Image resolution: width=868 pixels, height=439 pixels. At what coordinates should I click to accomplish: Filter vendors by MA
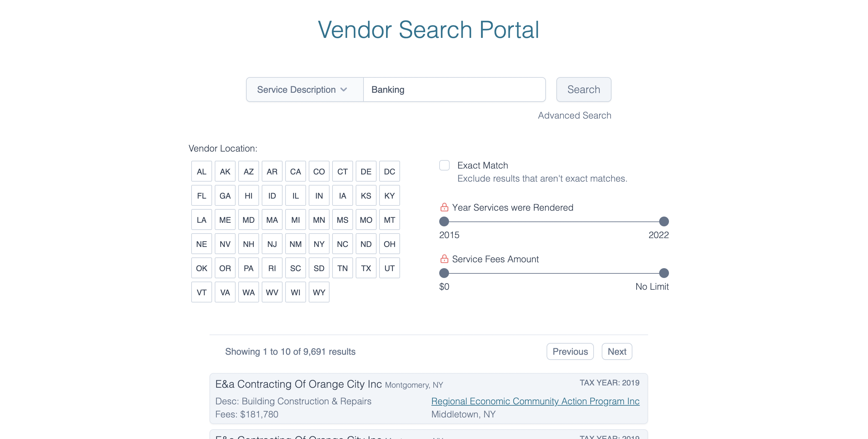[x=272, y=220]
